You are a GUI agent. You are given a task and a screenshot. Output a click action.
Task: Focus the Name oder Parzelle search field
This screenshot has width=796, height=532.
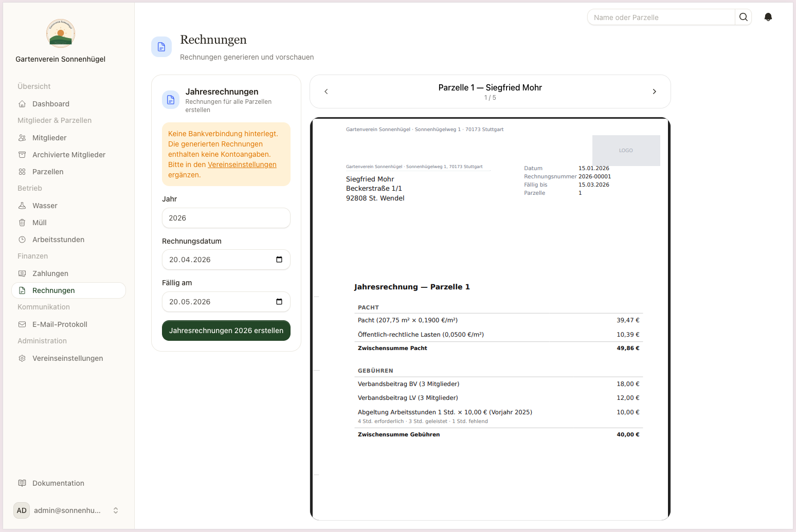661,17
